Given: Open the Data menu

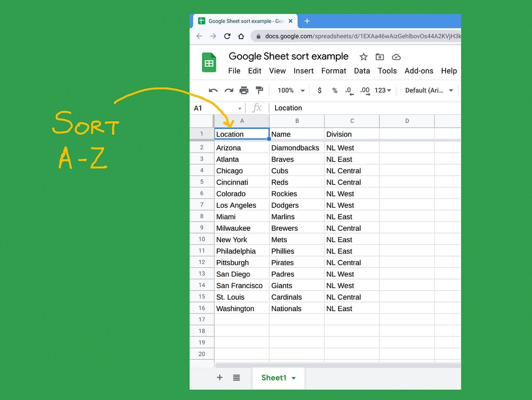Looking at the screenshot, I should 361,71.
